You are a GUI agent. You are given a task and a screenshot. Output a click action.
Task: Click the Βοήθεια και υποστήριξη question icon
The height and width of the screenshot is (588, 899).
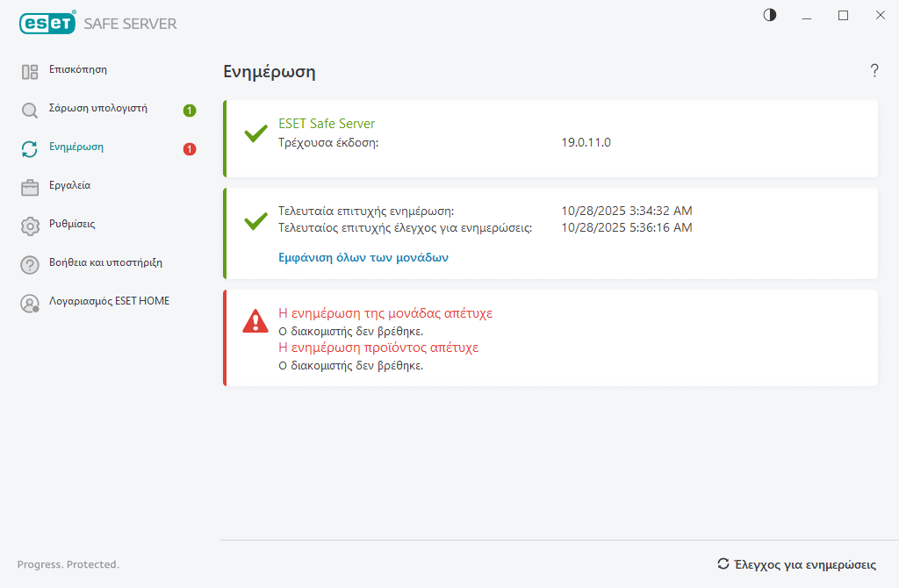[30, 264]
